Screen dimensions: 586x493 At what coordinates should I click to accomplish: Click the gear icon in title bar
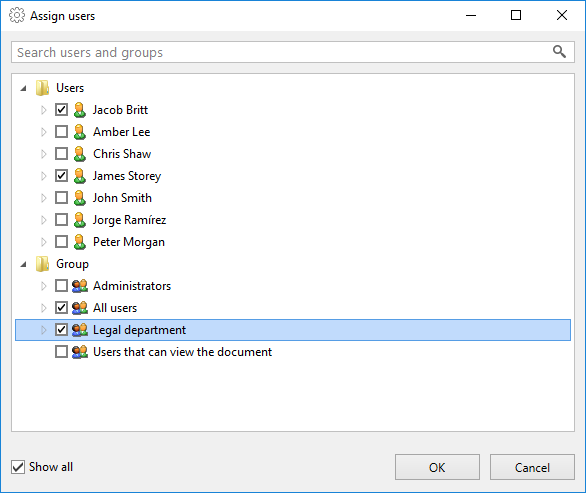17,16
